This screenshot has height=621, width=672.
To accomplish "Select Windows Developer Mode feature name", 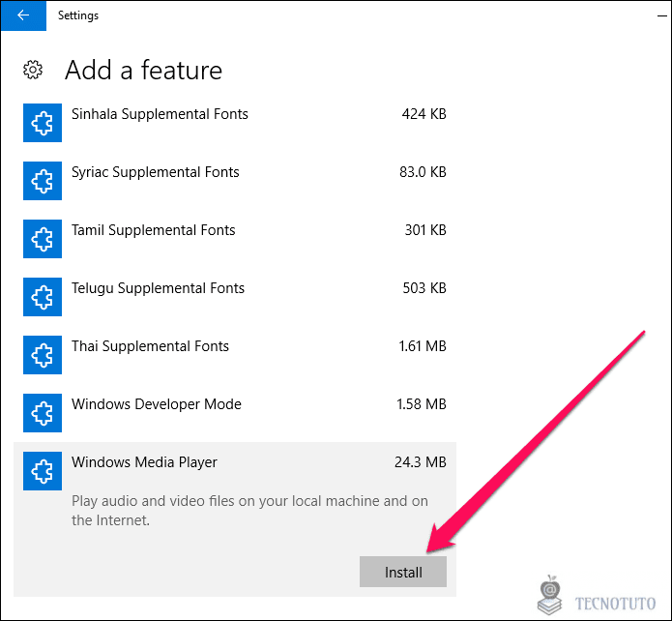I will tap(157, 404).
